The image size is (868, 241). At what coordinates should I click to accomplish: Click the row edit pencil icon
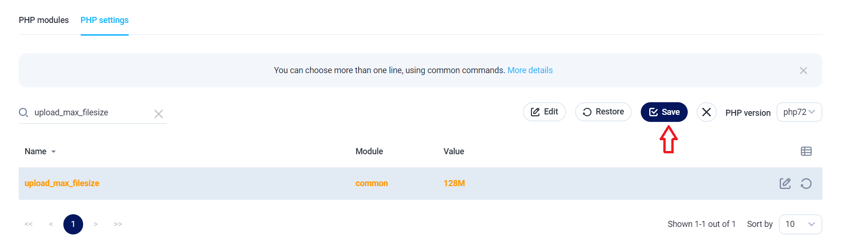785,183
